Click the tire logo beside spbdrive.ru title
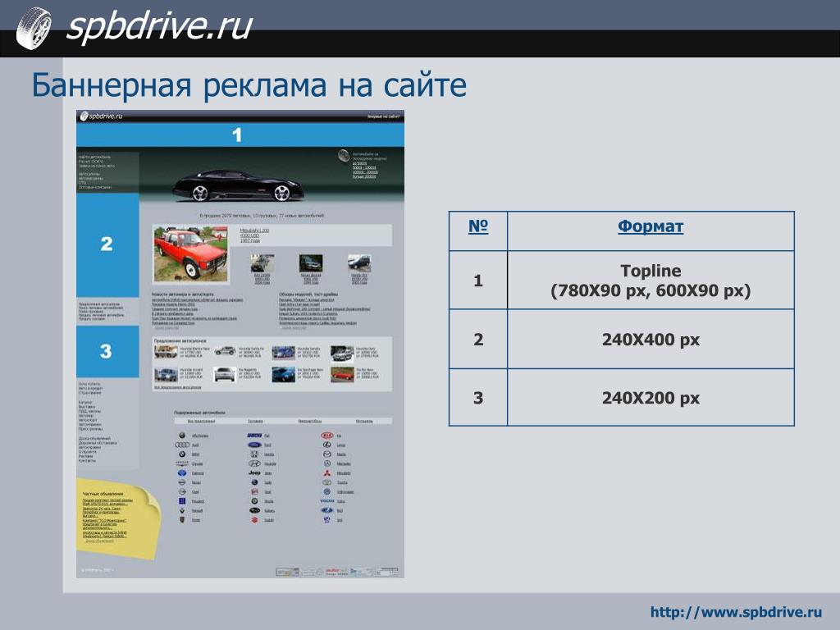The image size is (840, 630). pos(34,27)
